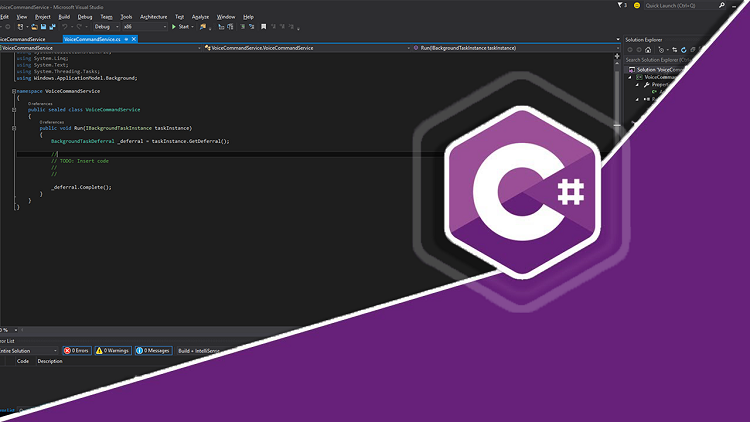Click the Solution Explorer forward arrow icon
Viewport: 750px width, 422px height.
[639, 50]
